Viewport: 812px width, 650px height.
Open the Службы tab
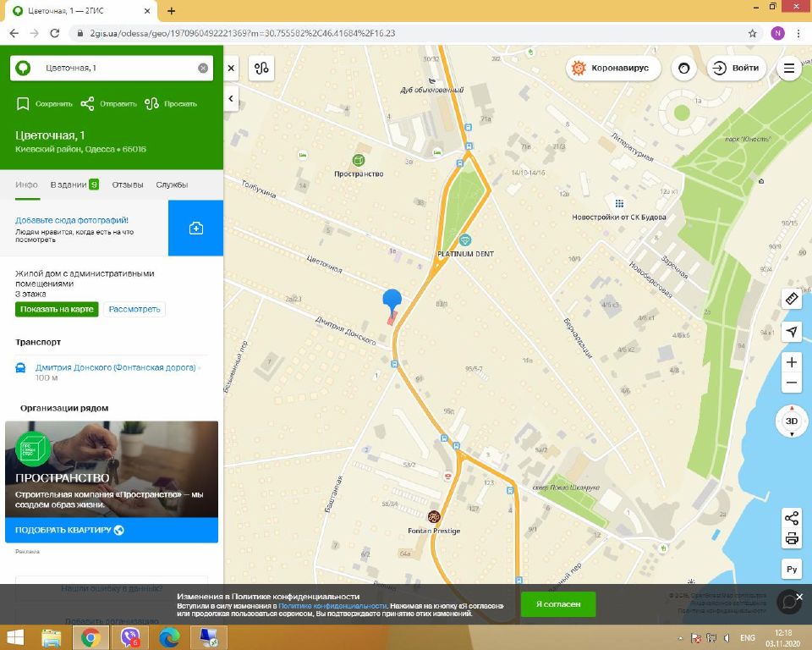tap(172, 185)
